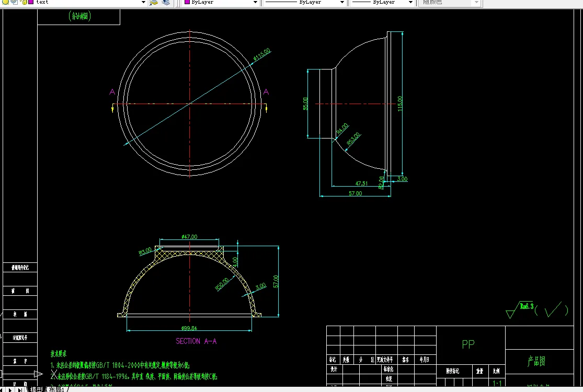The width and height of the screenshot is (583, 392).
Task: Switch to the 模型 (Model) tab
Action: pyautogui.click(x=36, y=389)
